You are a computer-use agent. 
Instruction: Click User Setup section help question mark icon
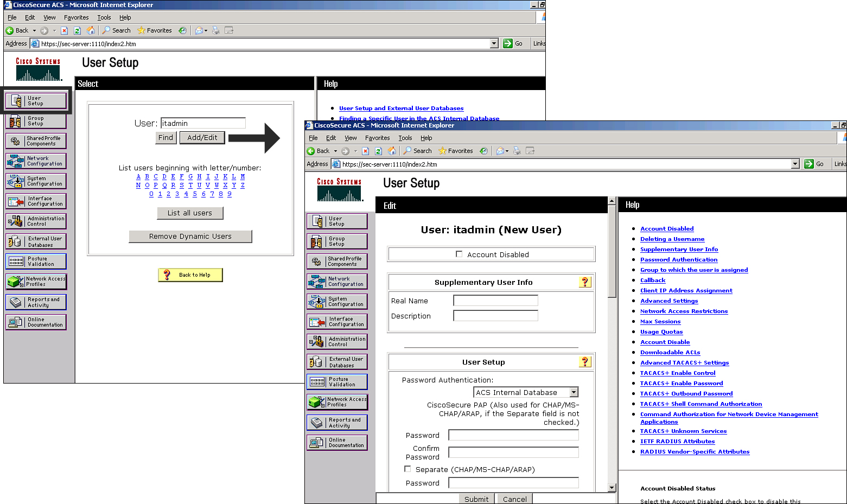pos(585,362)
